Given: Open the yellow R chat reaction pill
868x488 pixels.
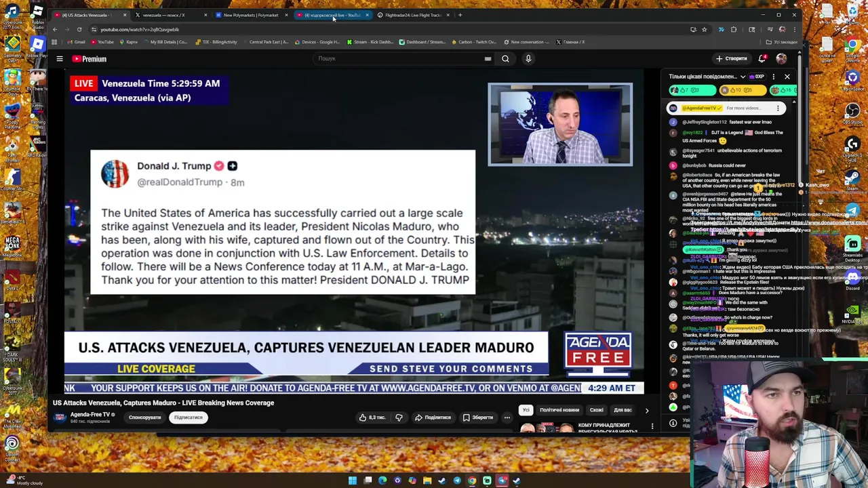Looking at the screenshot, I should click(x=742, y=90).
